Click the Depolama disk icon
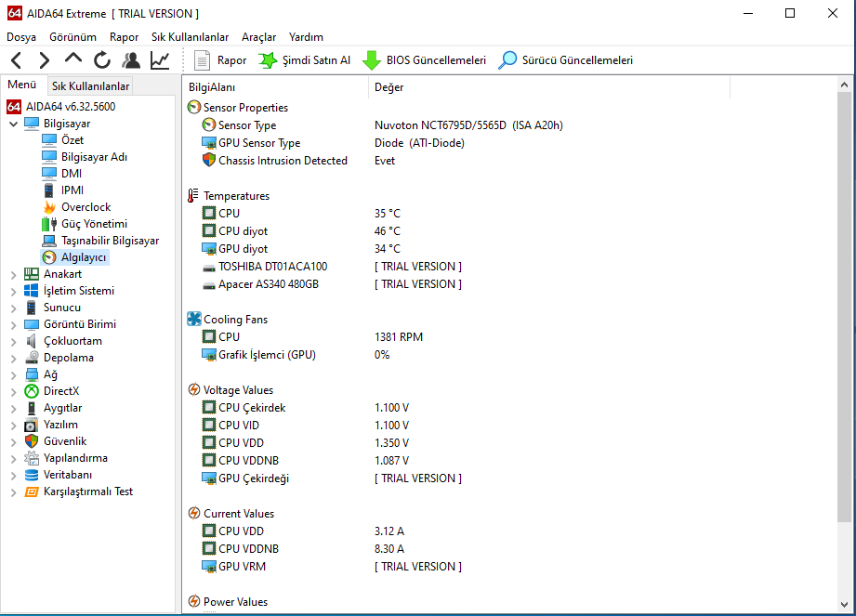856x616 pixels. (x=32, y=358)
